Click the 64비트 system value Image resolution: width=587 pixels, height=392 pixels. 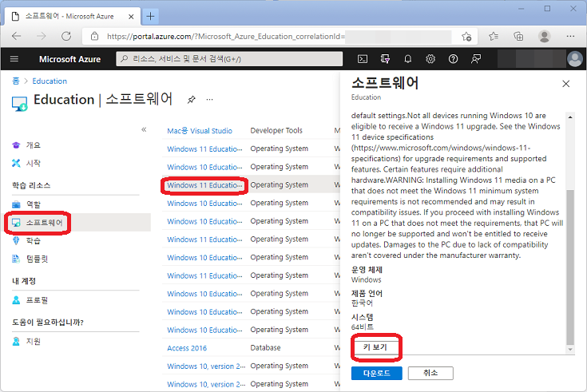click(x=363, y=327)
